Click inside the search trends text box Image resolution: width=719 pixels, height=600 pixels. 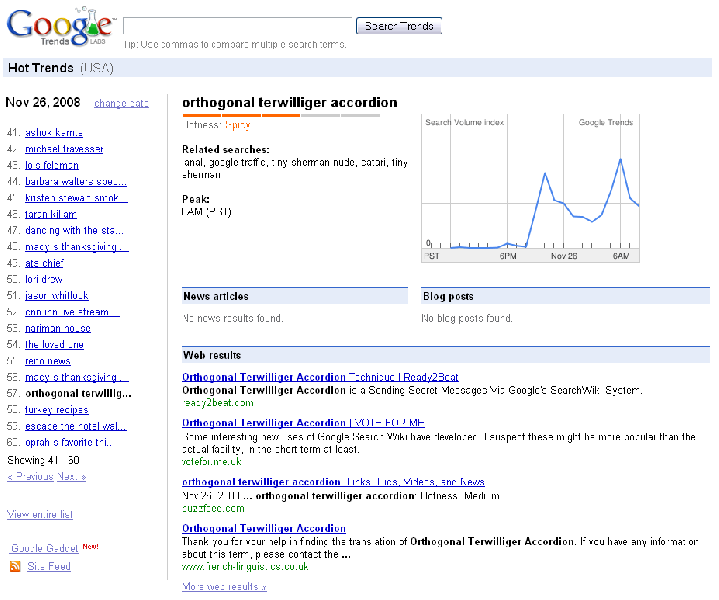238,26
